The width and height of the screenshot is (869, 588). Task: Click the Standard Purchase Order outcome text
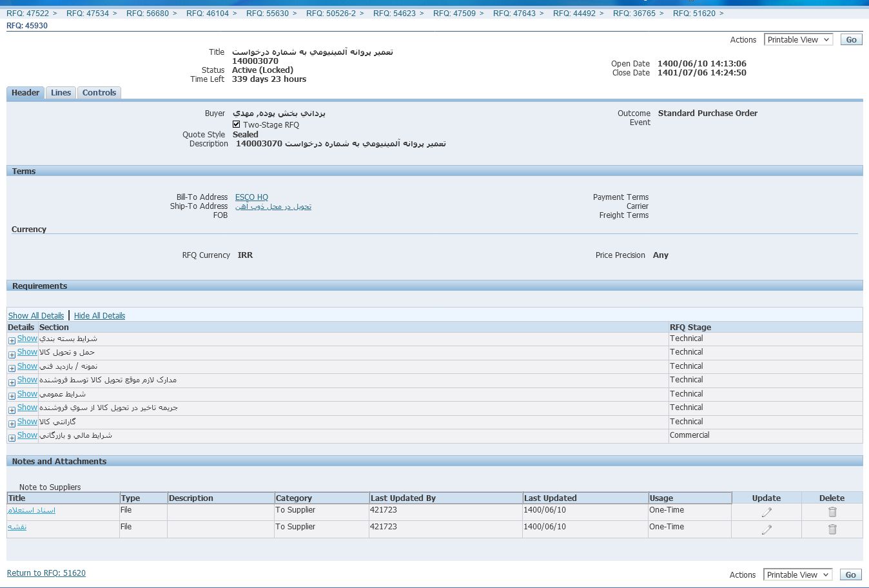(x=708, y=113)
